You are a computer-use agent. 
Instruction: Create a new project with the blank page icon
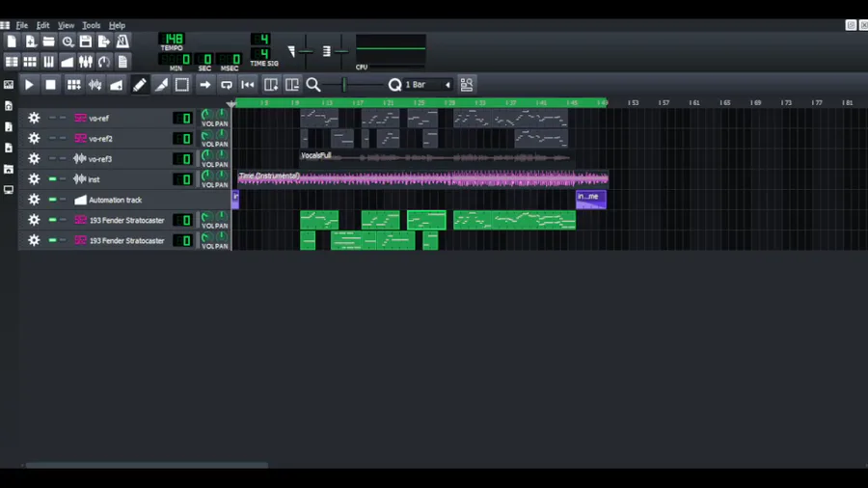(12, 41)
